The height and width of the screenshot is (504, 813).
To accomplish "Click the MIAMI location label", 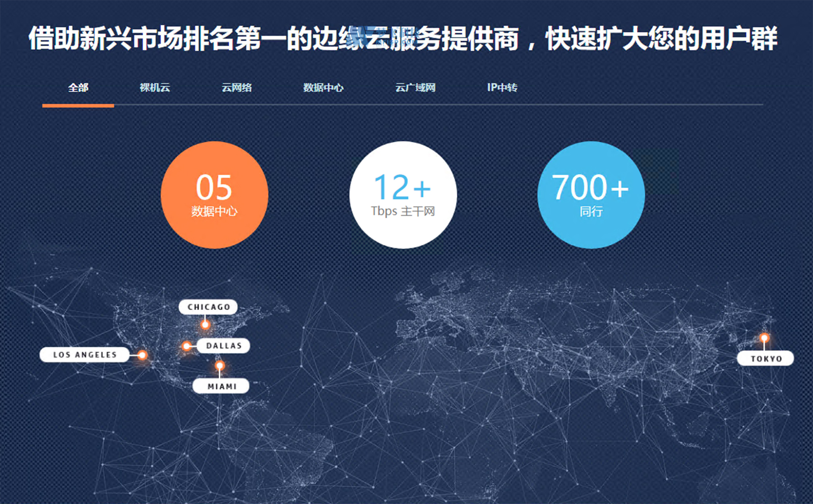I will coord(221,386).
